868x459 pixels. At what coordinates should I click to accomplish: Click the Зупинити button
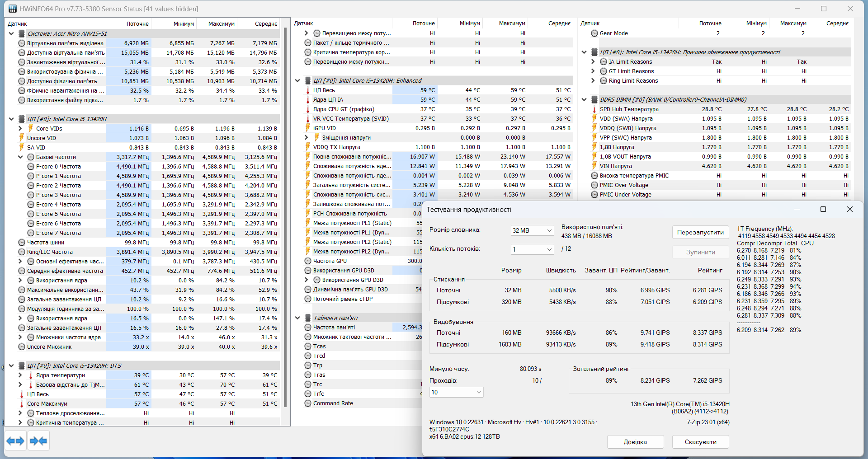[700, 252]
